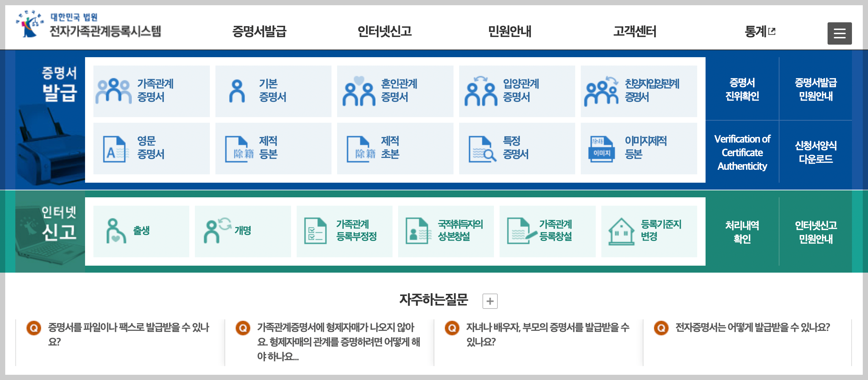Screen dimensions: 868x380
Task: Open the 통계 external link menu
Action: click(x=760, y=31)
